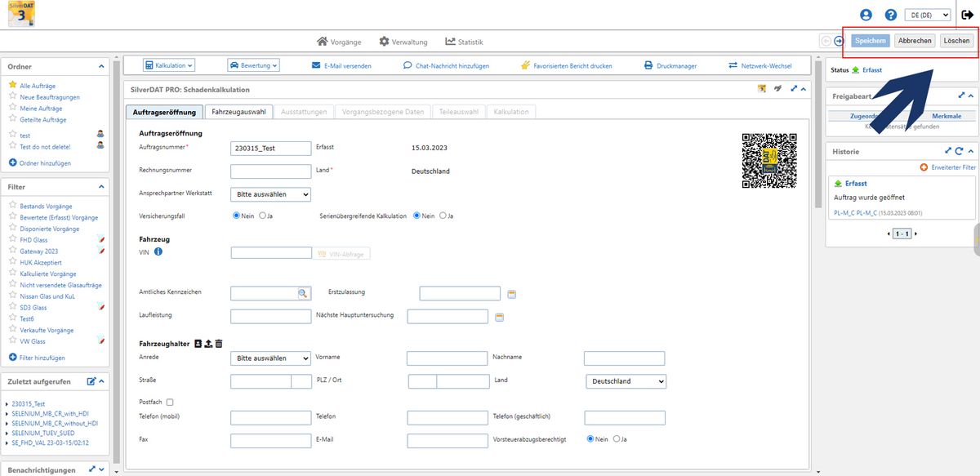Screen dimensions: 980x476
Task: Click the user icon beside Test do not delete!
Action: click(100, 146)
